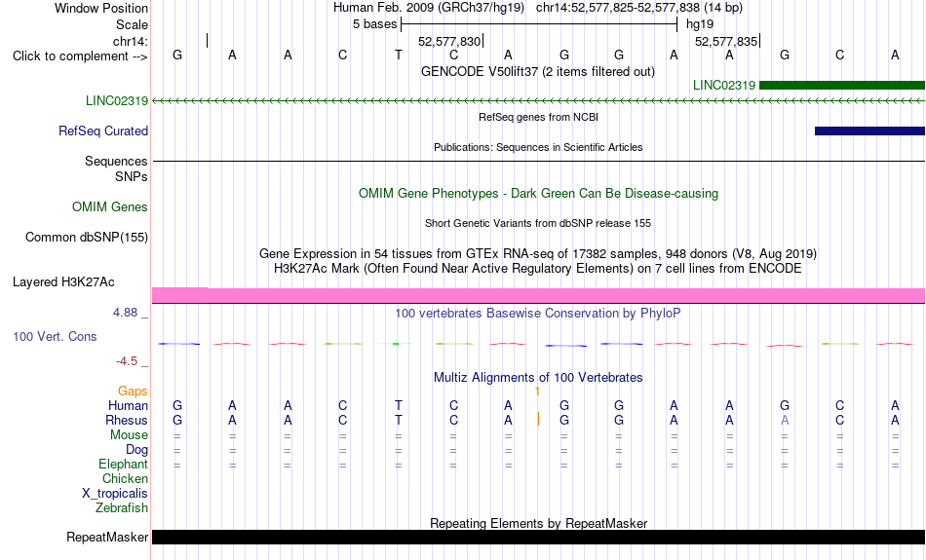Open the 'Repeating Elements by RepeatMasker' track title
The width and height of the screenshot is (926, 560).
(538, 523)
